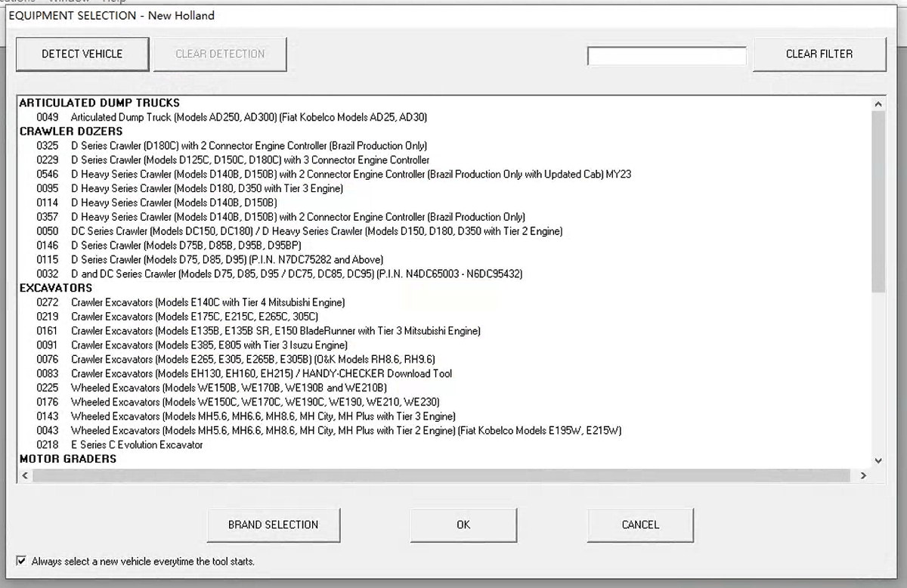Select 0083 Crawler Excavators HANDY-CHECKER entry
This screenshot has width=907, height=588.
pos(262,373)
